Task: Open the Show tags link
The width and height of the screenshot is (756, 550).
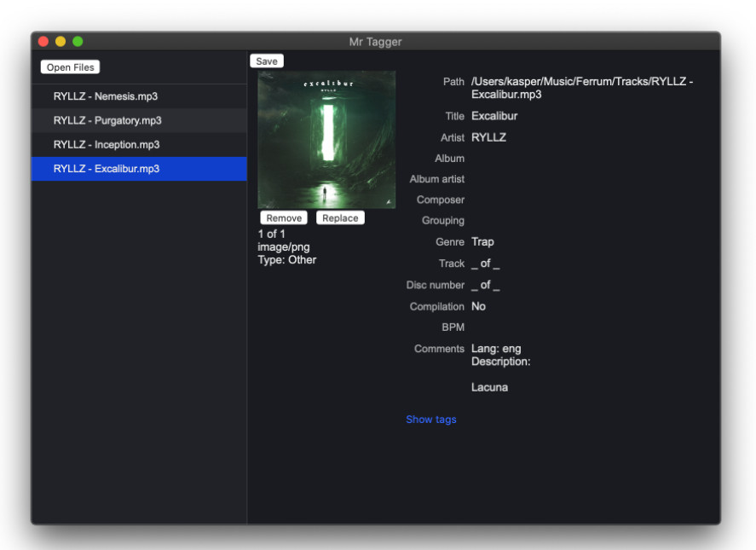Action: (430, 420)
